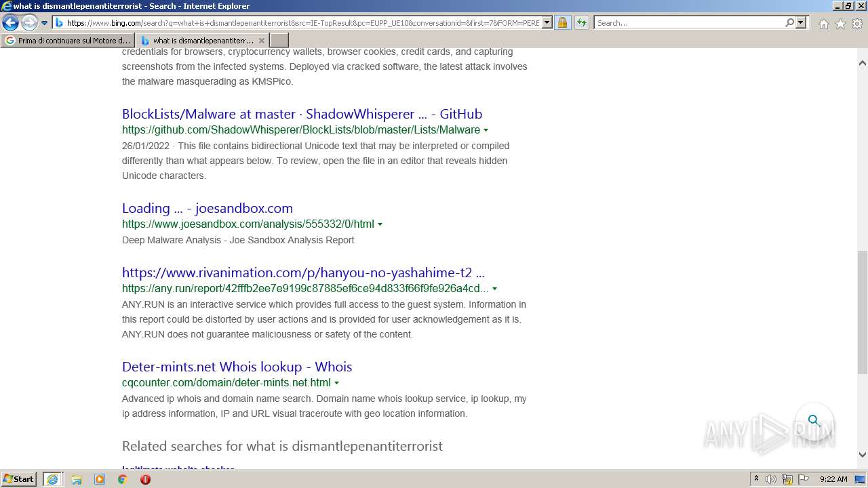Viewport: 868px width, 488px height.
Task: Click the joesandbox.com analysis green URL
Action: (x=248, y=224)
